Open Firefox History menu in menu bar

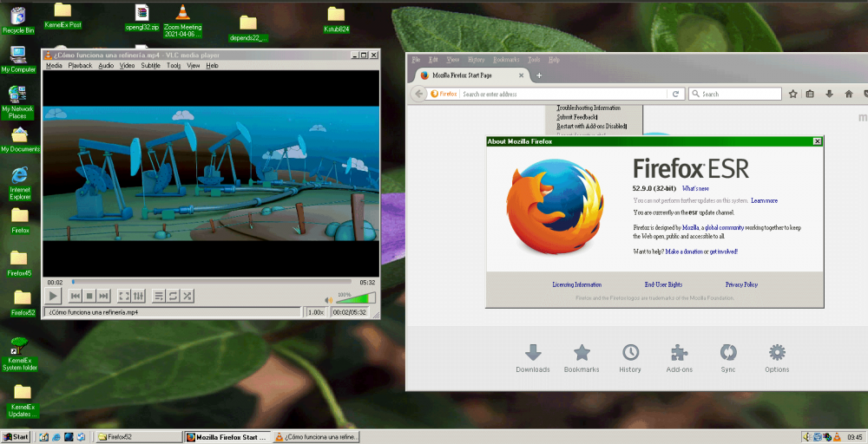click(477, 60)
